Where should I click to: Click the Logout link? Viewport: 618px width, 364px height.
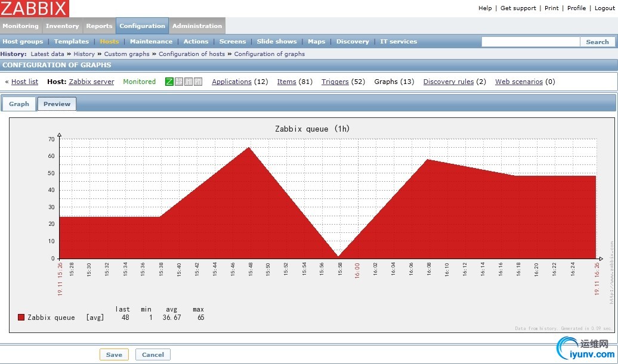(605, 8)
